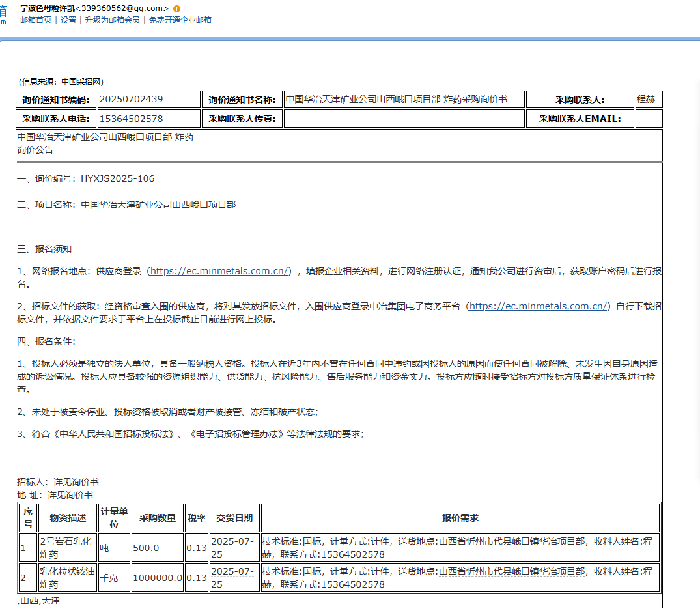Click the unit 吨 cell
This screenshot has height=611, width=700.
[x=114, y=548]
